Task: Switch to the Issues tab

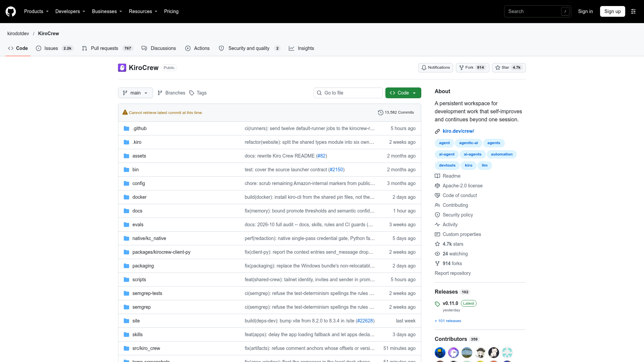Action: coord(55,48)
